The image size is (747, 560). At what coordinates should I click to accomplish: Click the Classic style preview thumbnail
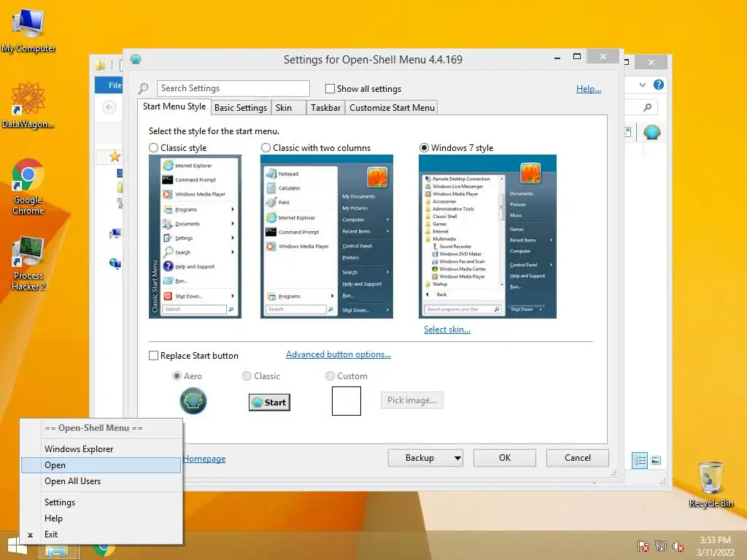point(195,237)
